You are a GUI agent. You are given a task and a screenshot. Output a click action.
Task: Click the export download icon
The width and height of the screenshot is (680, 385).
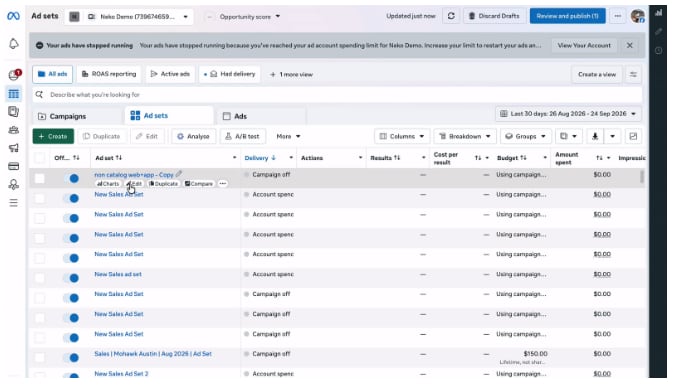(595, 136)
